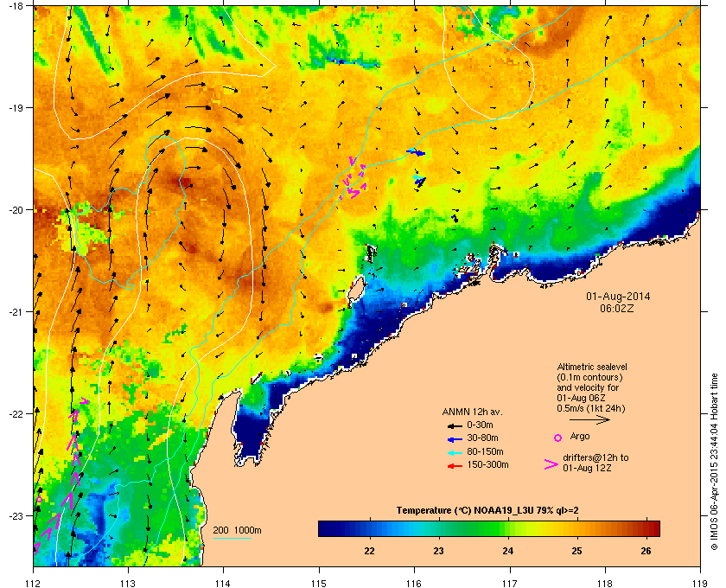Click the cyan 200 1000m depth contour legend line
This screenshot has width=726, height=588.
(232, 538)
